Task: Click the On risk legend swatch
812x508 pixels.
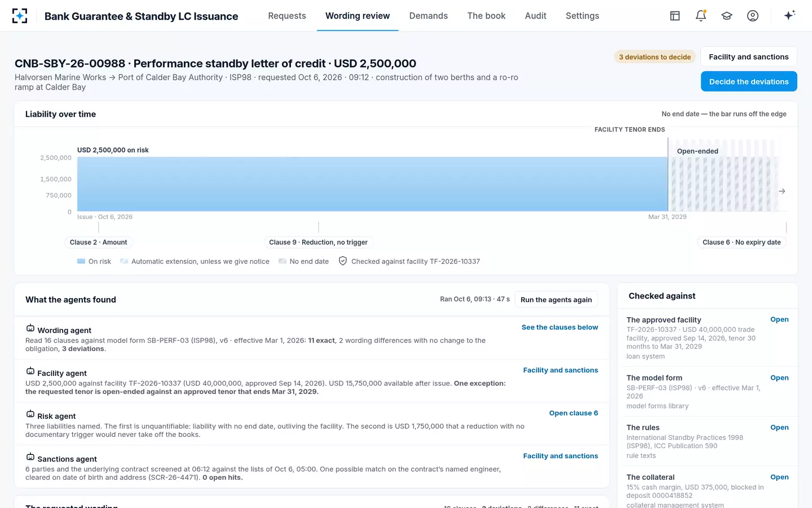Action: click(x=81, y=261)
